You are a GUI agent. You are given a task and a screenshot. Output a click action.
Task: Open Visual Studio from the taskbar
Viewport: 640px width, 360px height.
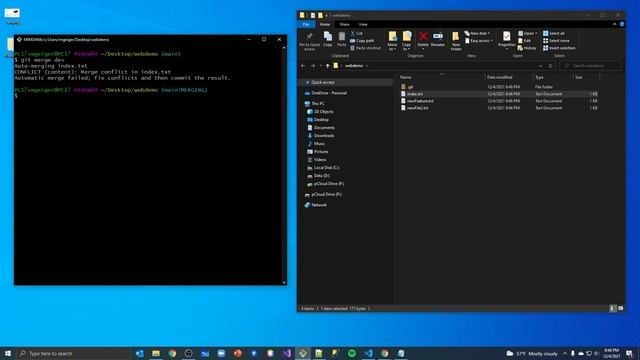(x=287, y=353)
